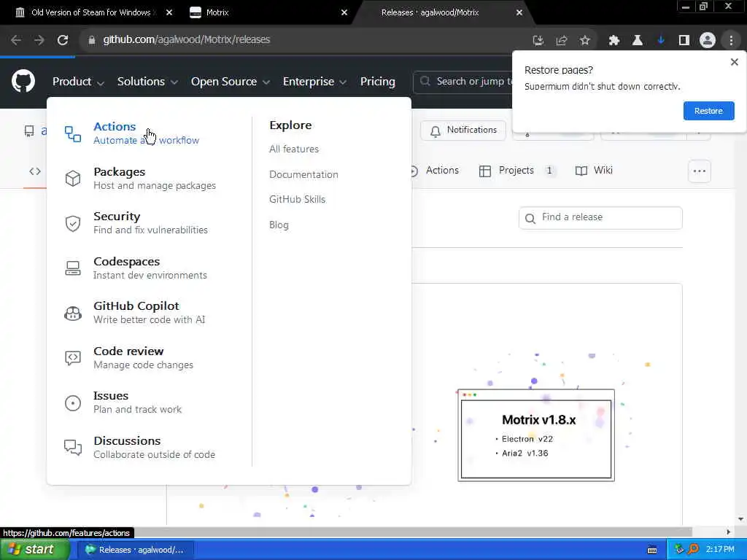Expand the Solutions dropdown menu
747x560 pixels.
pos(147,82)
